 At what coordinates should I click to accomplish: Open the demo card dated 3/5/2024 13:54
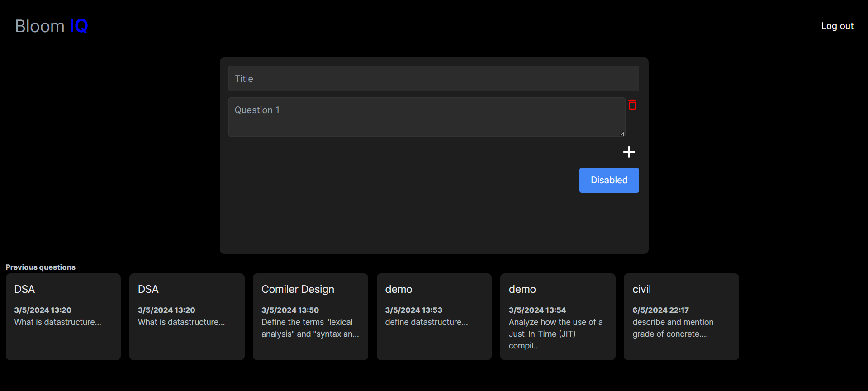[558, 317]
